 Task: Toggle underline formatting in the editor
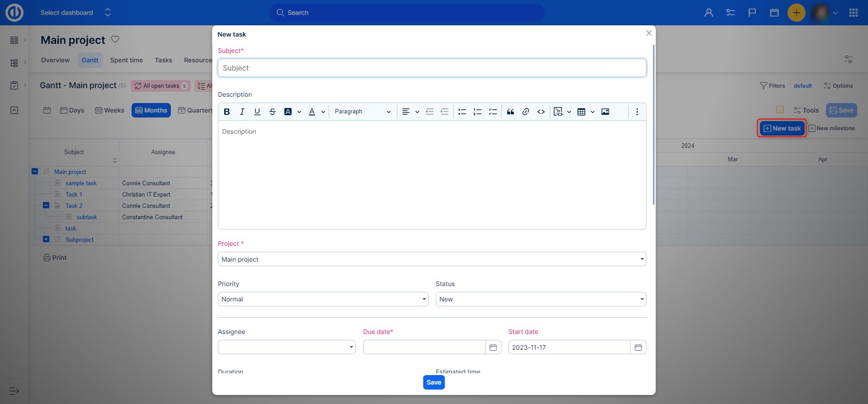[x=257, y=112]
